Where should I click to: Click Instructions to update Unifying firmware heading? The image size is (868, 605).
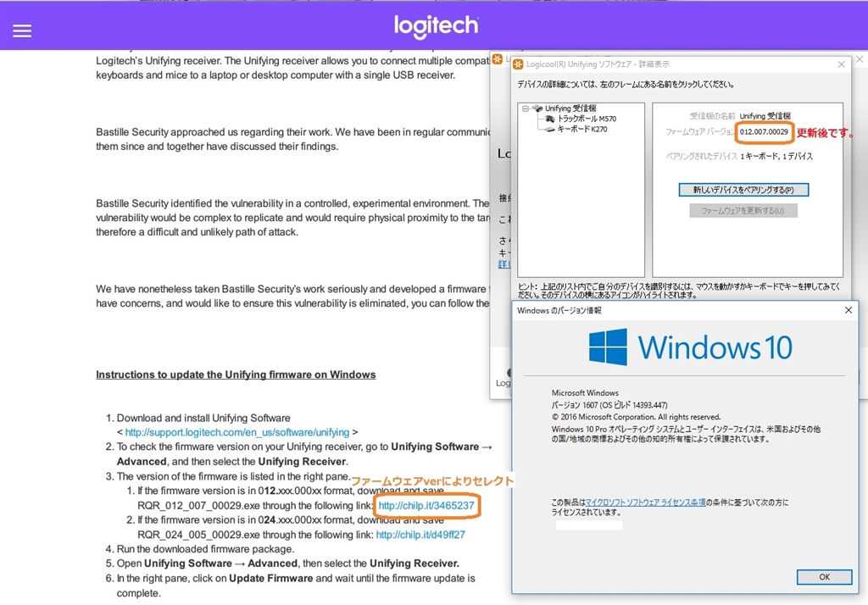click(x=236, y=375)
